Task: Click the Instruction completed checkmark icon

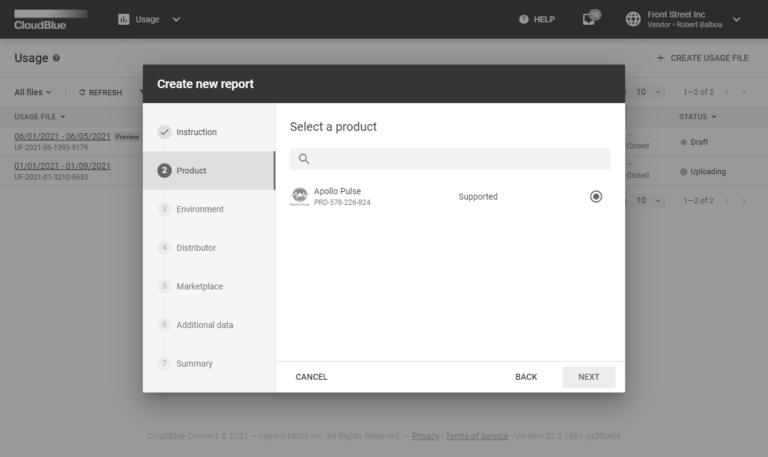Action: (x=164, y=132)
